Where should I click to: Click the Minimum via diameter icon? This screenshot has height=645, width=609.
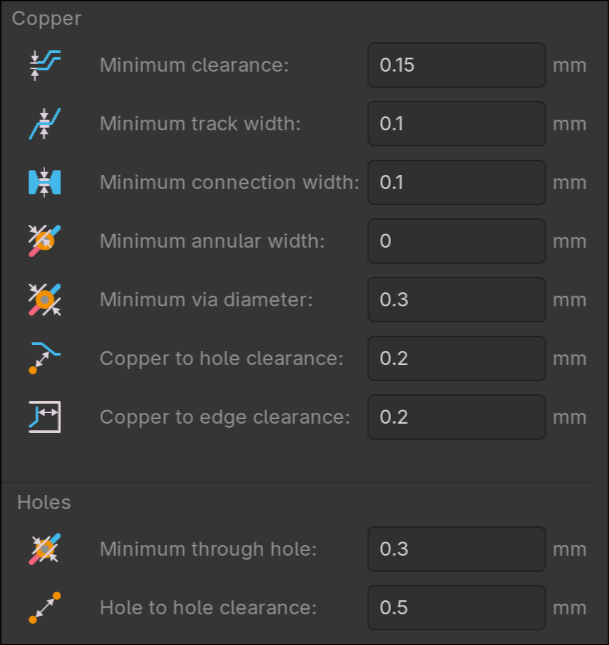[x=45, y=300]
